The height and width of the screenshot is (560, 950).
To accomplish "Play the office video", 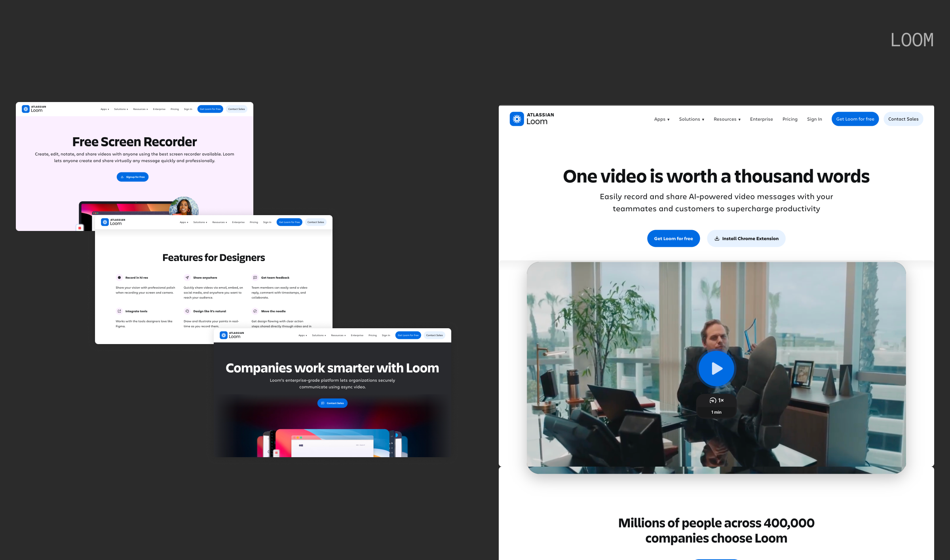I will tap(716, 368).
